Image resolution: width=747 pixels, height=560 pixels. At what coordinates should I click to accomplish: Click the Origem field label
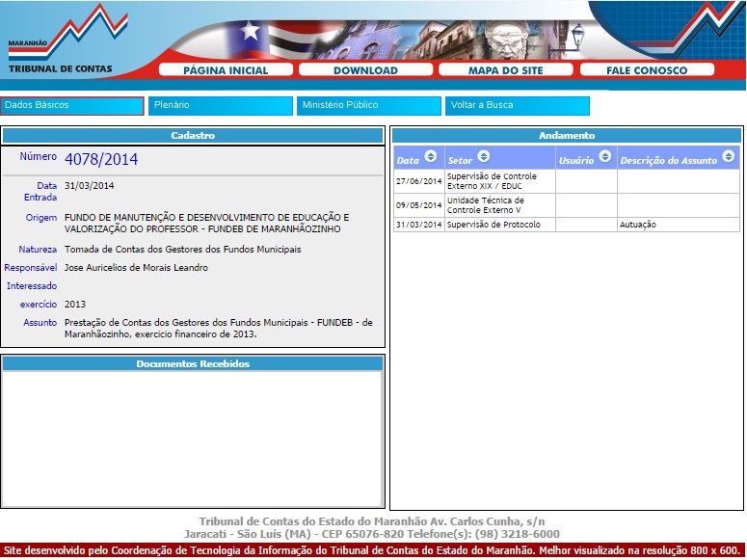tap(41, 218)
